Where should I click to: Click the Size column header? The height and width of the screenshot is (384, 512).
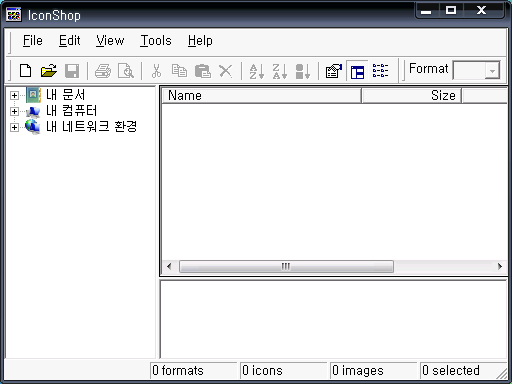412,96
